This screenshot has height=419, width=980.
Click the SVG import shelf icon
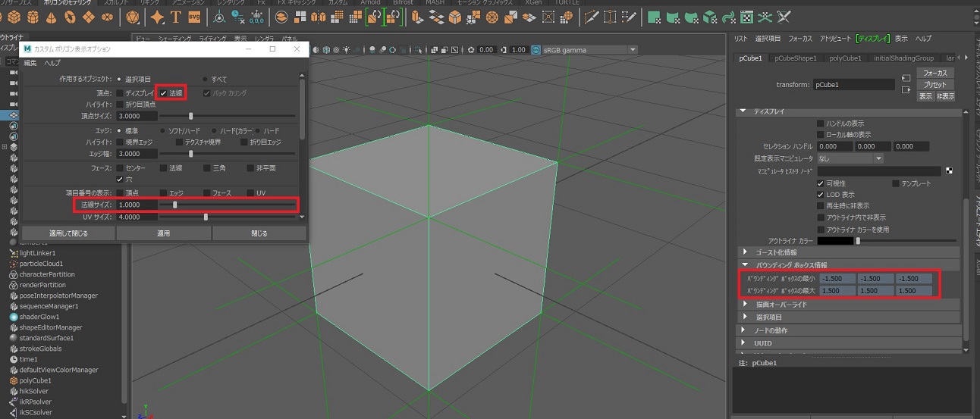[195, 17]
